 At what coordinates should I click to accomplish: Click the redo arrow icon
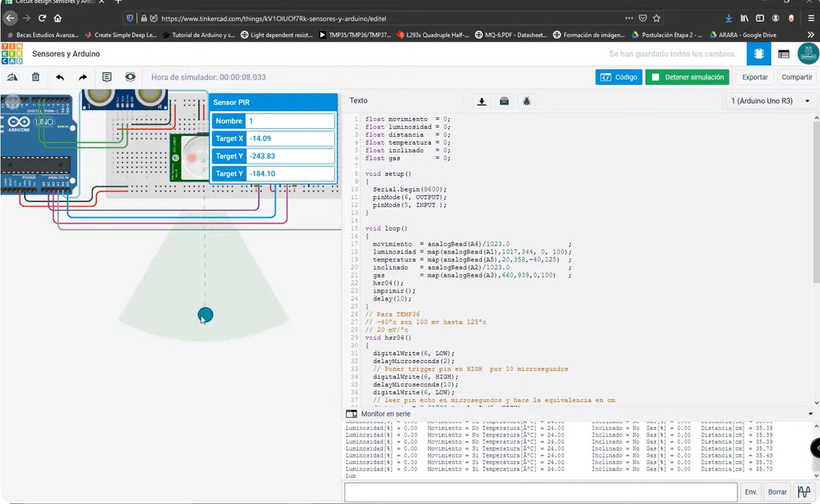pyautogui.click(x=83, y=77)
